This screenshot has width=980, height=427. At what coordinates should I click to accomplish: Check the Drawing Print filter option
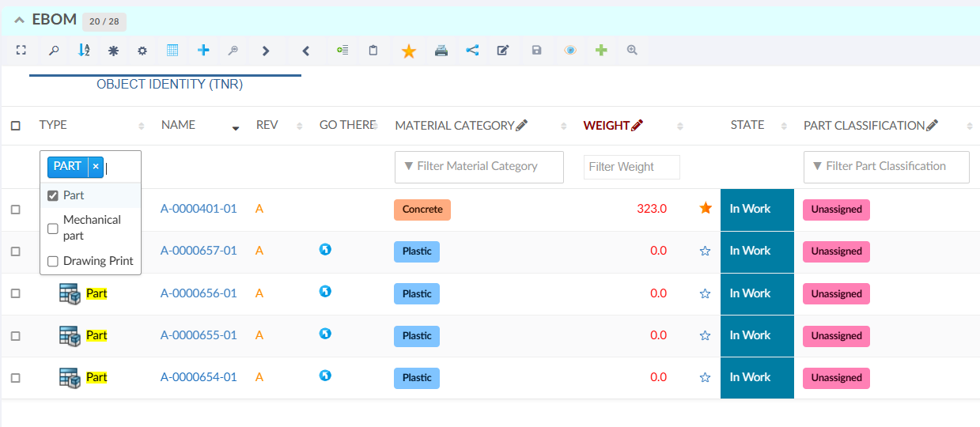[53, 261]
